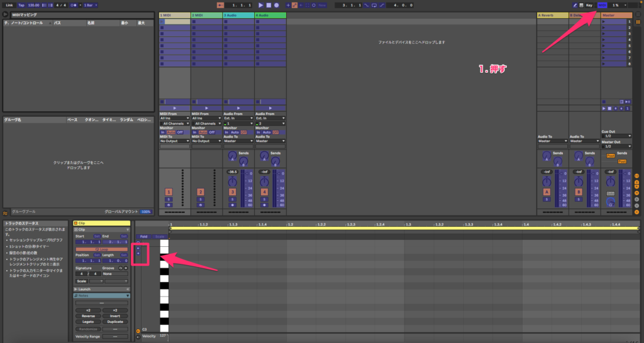Solo track 3 with S button

(232, 199)
